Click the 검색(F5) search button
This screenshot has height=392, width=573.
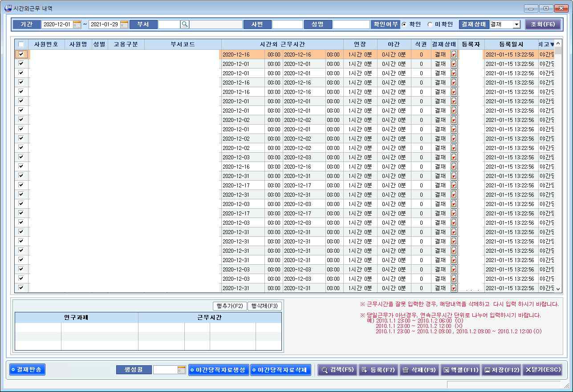point(337,370)
